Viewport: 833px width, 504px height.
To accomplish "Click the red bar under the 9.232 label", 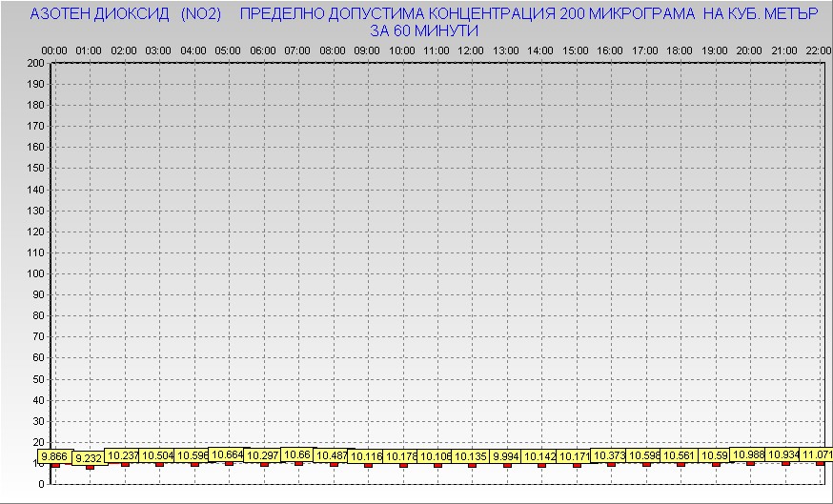I will 90,467.
